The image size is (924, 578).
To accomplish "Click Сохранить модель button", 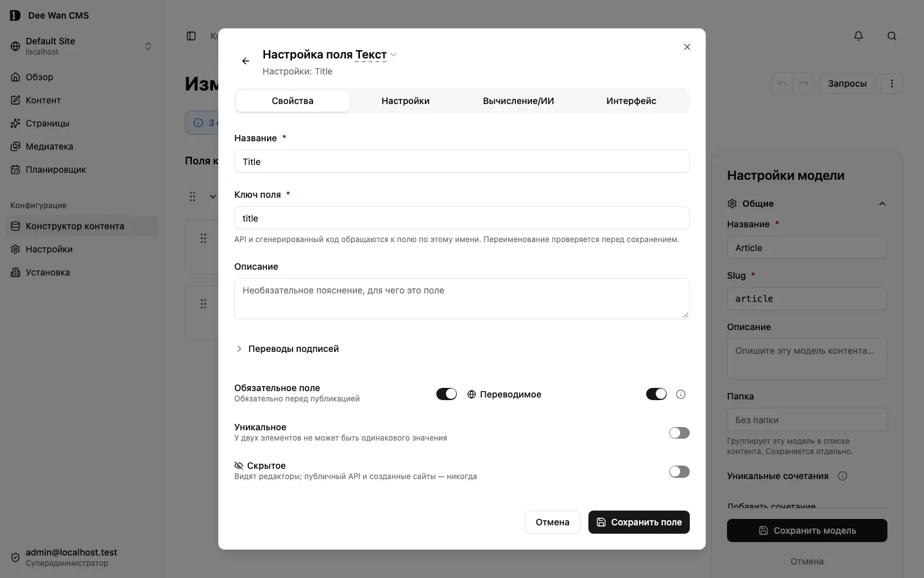I will (x=807, y=530).
